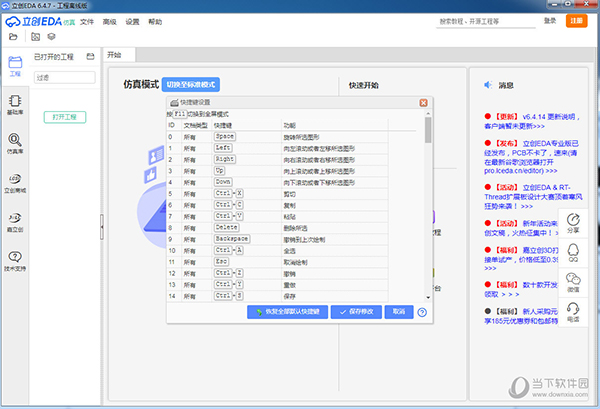Image resolution: width=600 pixels, height=409 pixels.
Task: Open the 设置 menu
Action: [132, 20]
